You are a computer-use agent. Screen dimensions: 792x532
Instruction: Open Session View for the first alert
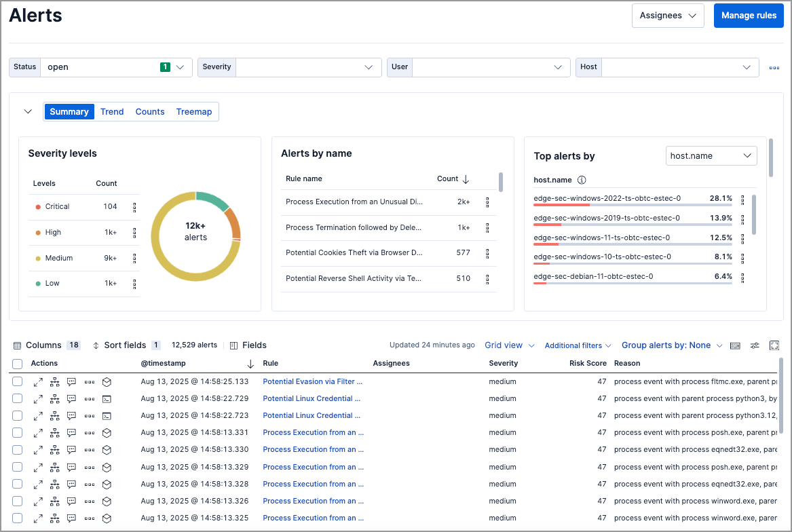pos(106,381)
